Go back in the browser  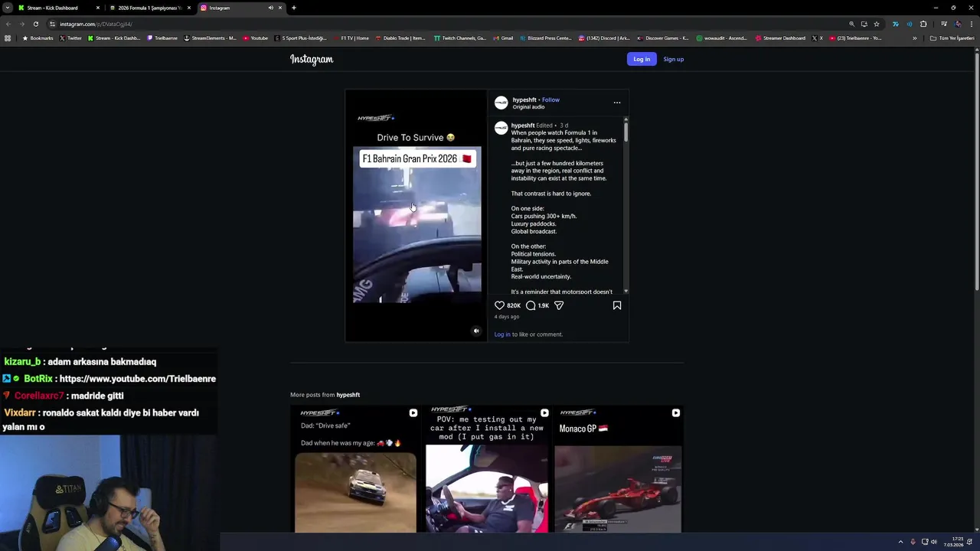click(x=8, y=24)
